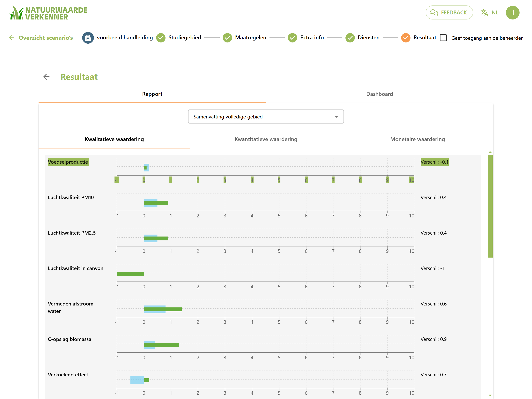
Task: Open the Monetaire waardering tab
Action: point(417,139)
